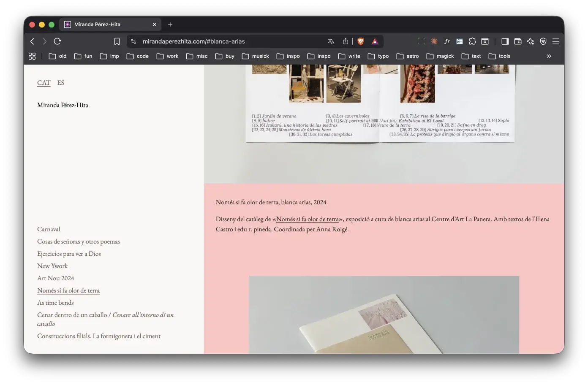Open the 'musick' bookmarks folder
This screenshot has height=385, width=588.
256,56
